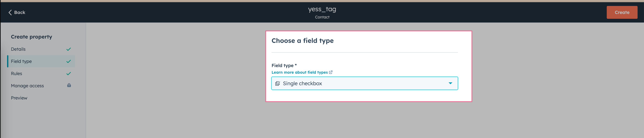Go Back to previous page
The width and height of the screenshot is (644, 138).
pyautogui.click(x=17, y=13)
